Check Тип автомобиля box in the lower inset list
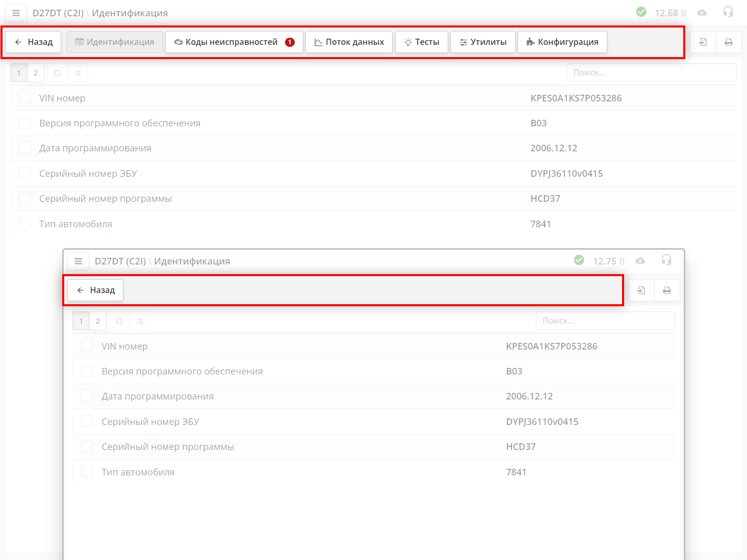The height and width of the screenshot is (560, 747). (x=87, y=471)
